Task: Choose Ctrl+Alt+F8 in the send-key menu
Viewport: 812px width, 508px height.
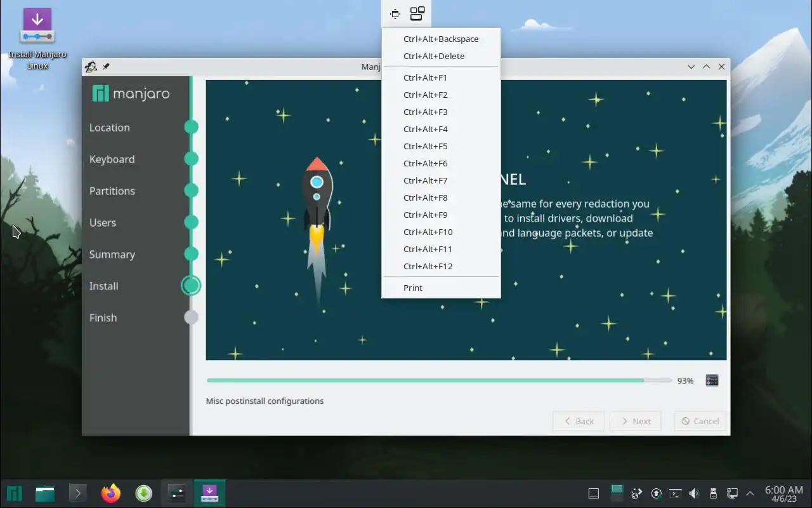Action: pyautogui.click(x=441, y=197)
